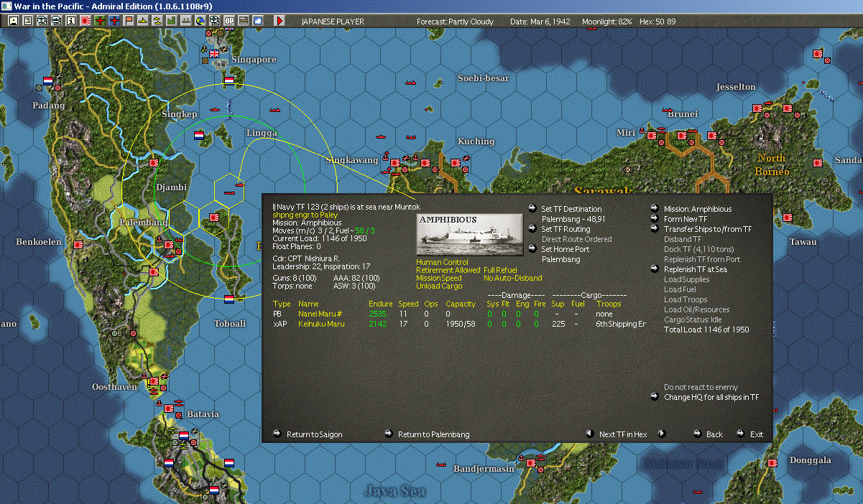Viewport: 863px width, 504px height.
Task: Click left arrow before Next TF in Hex
Action: pos(589,434)
